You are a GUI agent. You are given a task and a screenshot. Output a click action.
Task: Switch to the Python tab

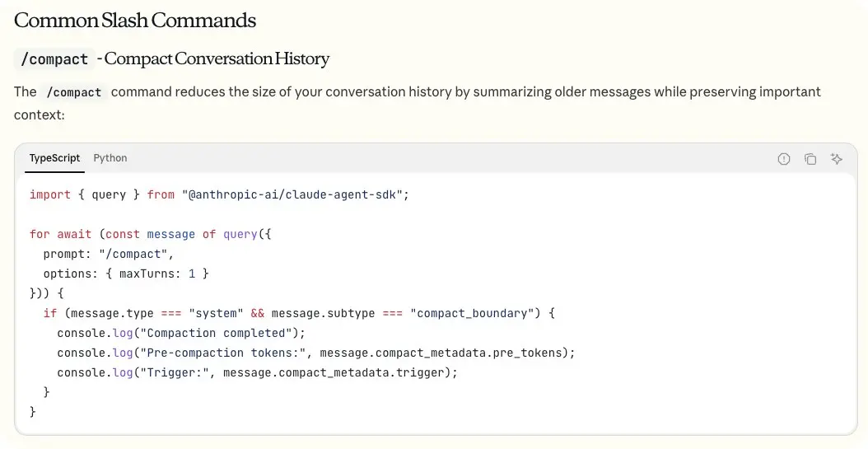[110, 158]
